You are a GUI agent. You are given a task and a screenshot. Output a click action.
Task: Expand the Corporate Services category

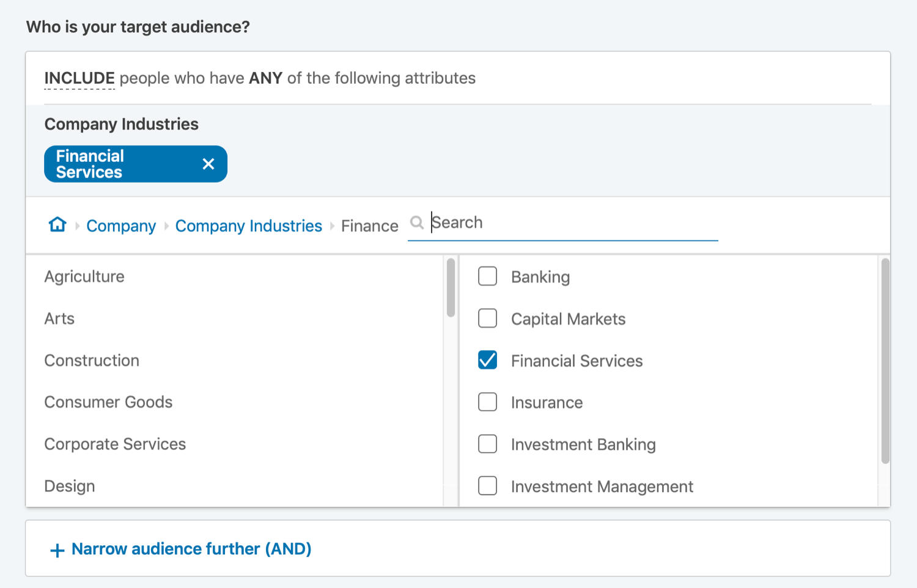(x=115, y=444)
